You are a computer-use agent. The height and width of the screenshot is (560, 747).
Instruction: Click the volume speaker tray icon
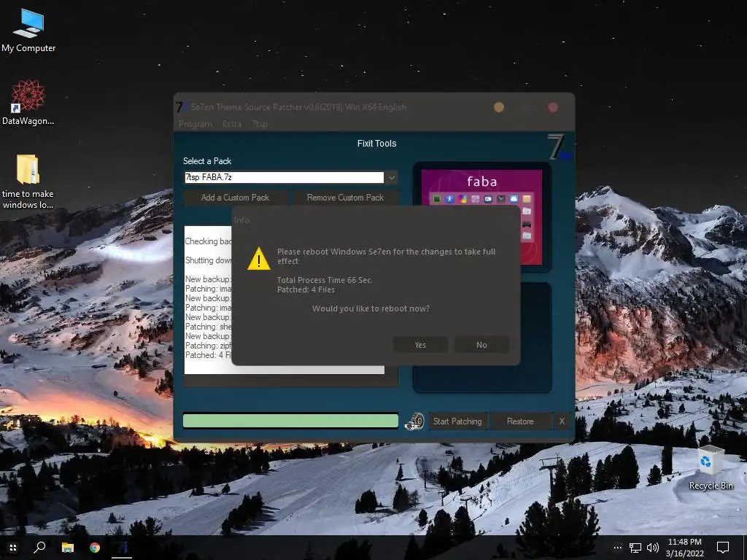point(653,548)
